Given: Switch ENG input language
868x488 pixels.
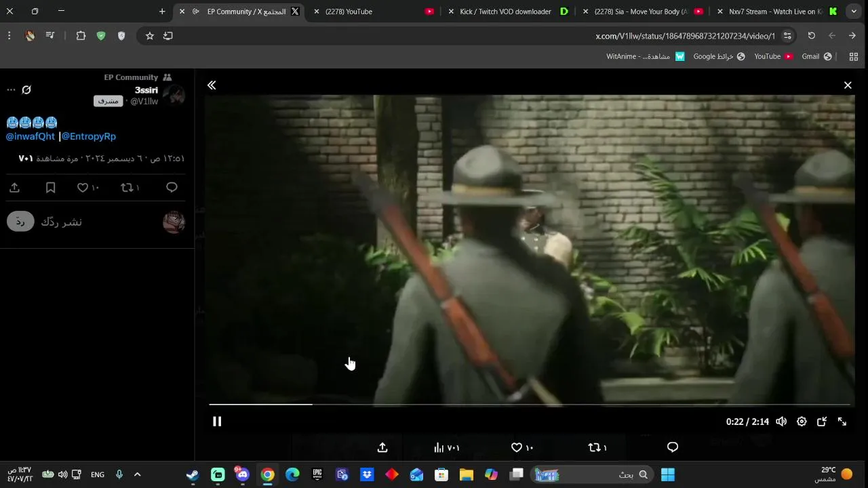Looking at the screenshot, I should pos(98,474).
